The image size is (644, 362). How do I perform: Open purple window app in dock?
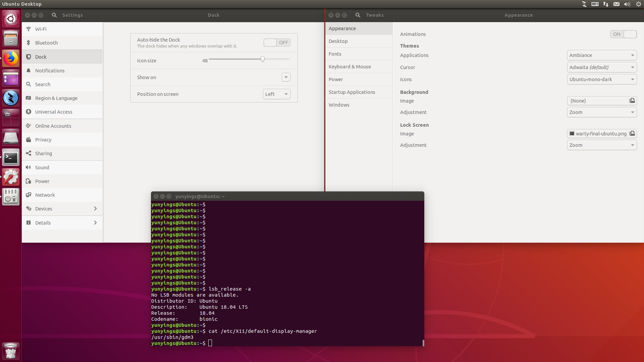coord(11,78)
